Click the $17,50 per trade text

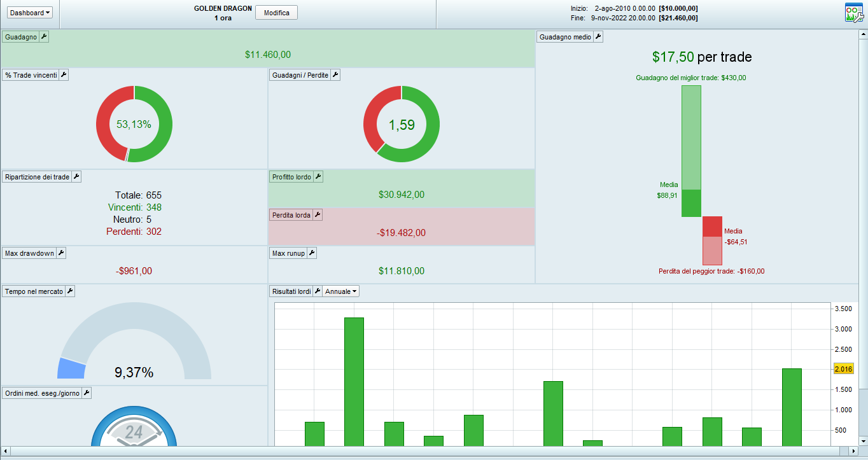(x=702, y=57)
